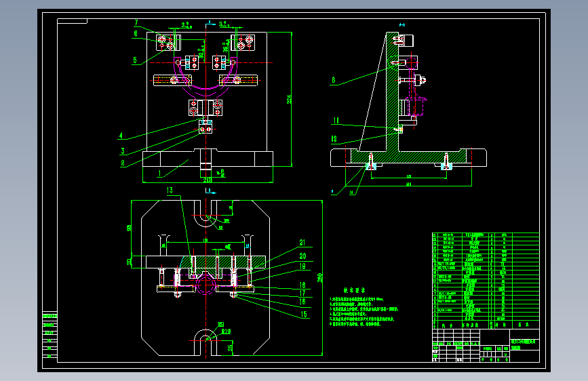Click part callout number 3 in front view

pos(123,151)
